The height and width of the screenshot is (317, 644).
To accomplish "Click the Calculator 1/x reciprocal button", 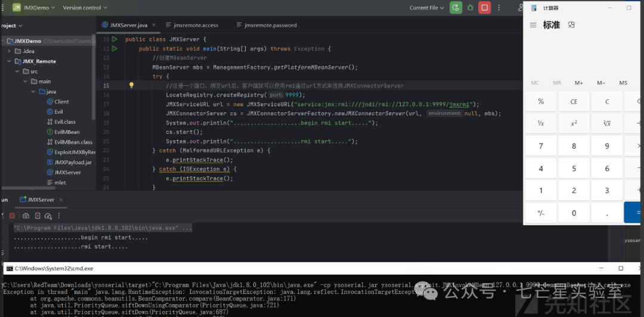I will pyautogui.click(x=541, y=123).
